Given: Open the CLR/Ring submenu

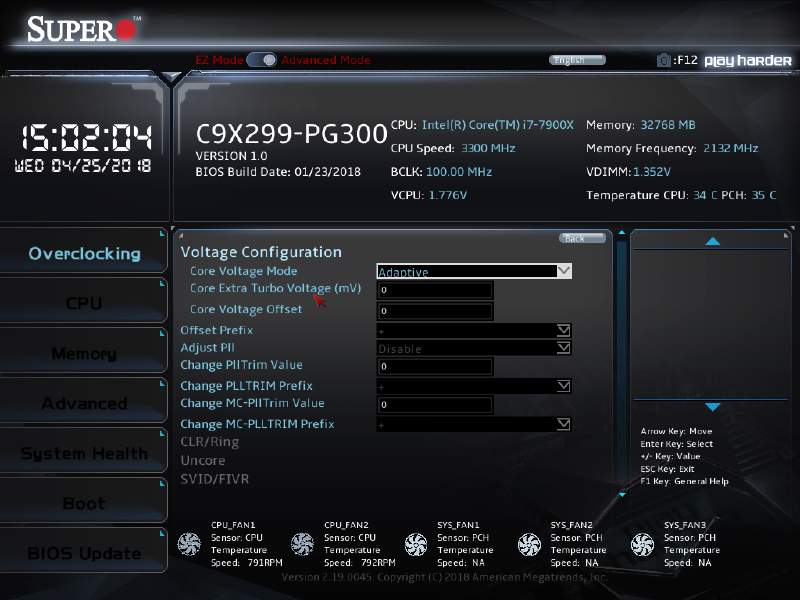Looking at the screenshot, I should [x=210, y=442].
